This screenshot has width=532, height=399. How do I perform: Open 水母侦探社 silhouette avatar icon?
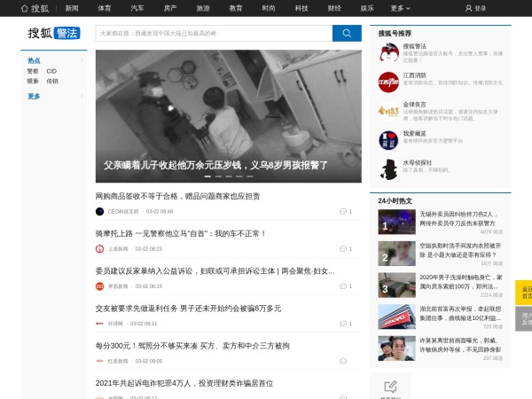point(388,168)
